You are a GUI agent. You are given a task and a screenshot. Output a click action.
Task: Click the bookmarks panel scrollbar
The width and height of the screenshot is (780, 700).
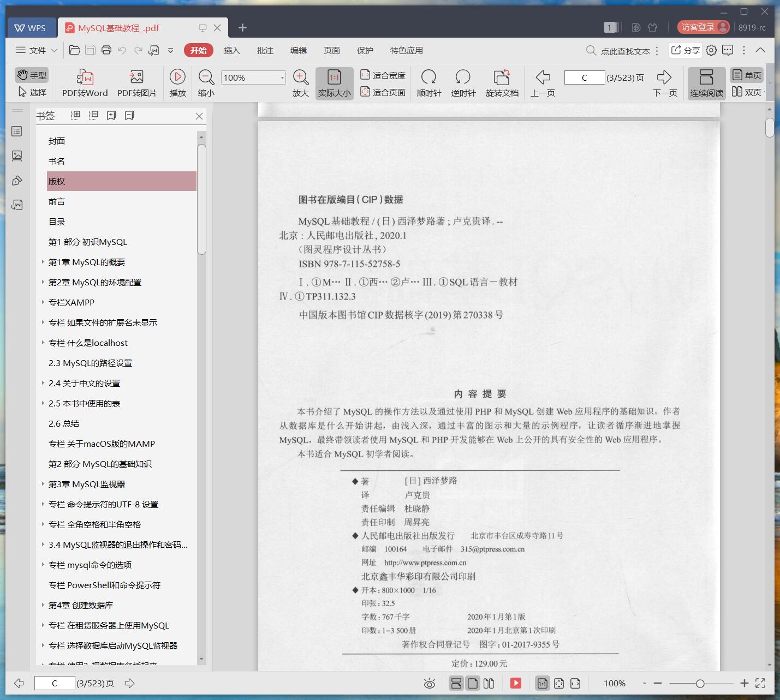201,199
